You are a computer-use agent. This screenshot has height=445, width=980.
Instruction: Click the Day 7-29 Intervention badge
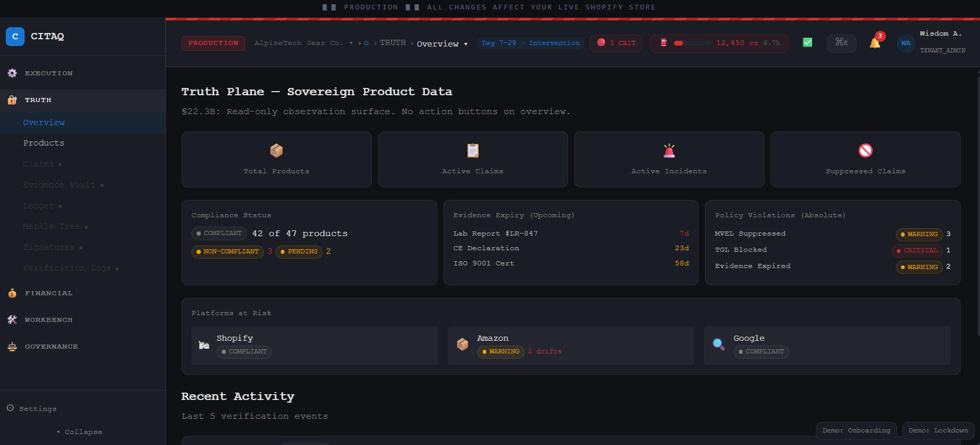531,43
